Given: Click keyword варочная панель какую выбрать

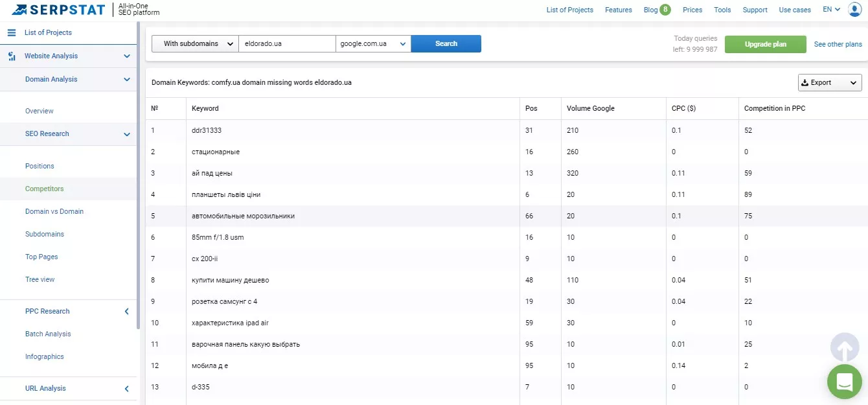Looking at the screenshot, I should [246, 344].
